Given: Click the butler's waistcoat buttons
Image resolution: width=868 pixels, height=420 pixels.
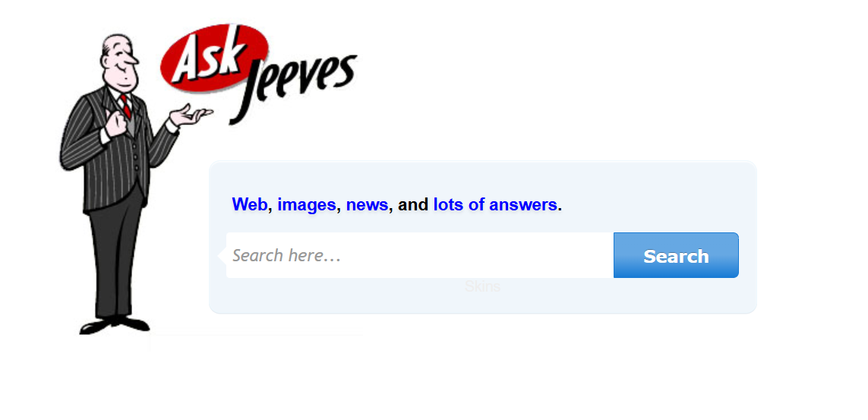Looking at the screenshot, I should pyautogui.click(x=135, y=158).
